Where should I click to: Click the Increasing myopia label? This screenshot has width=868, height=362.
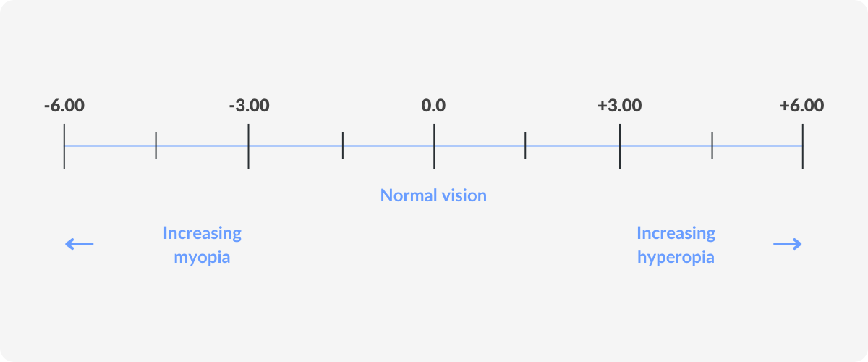pyautogui.click(x=202, y=245)
